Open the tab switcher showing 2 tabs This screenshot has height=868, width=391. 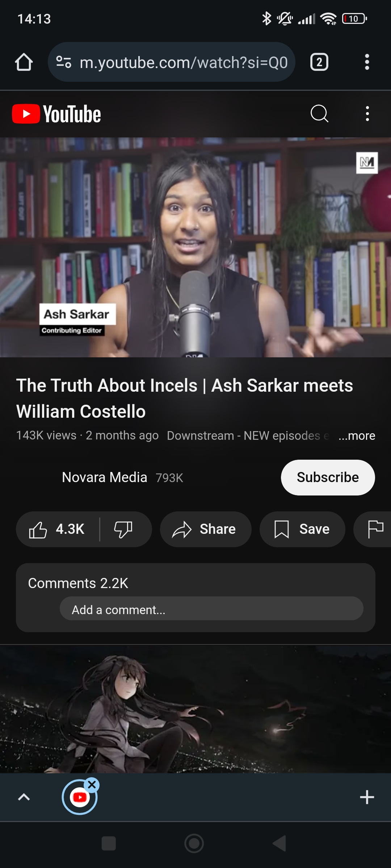[319, 62]
